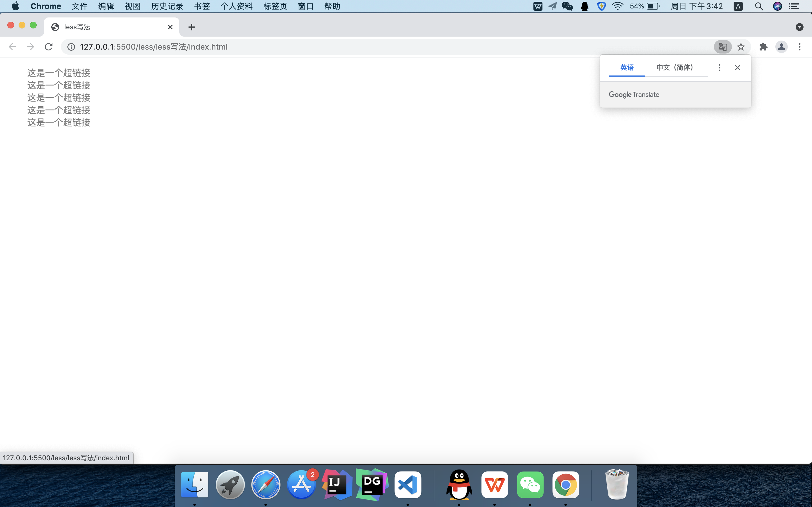View site information icon beside URL
The width and height of the screenshot is (812, 507).
(x=71, y=46)
